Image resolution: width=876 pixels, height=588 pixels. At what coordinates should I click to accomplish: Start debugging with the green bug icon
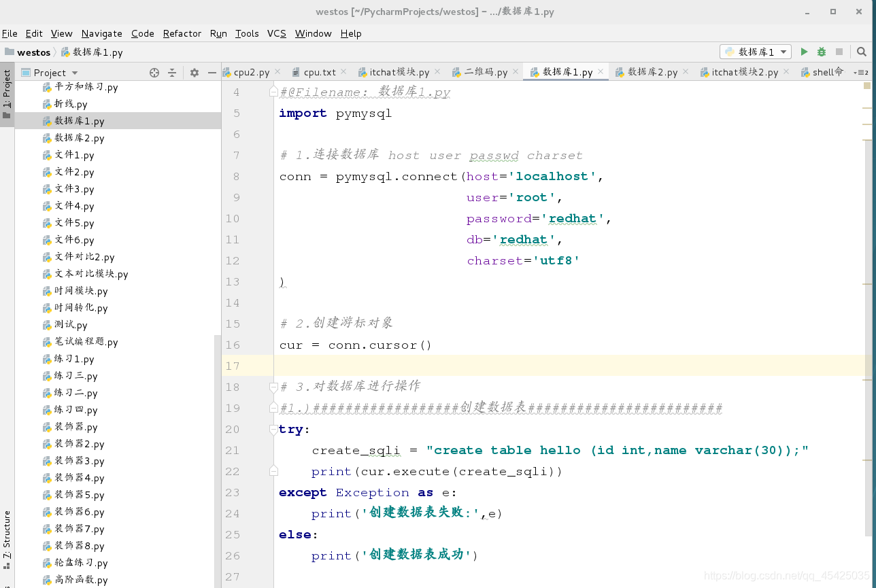[x=822, y=52]
